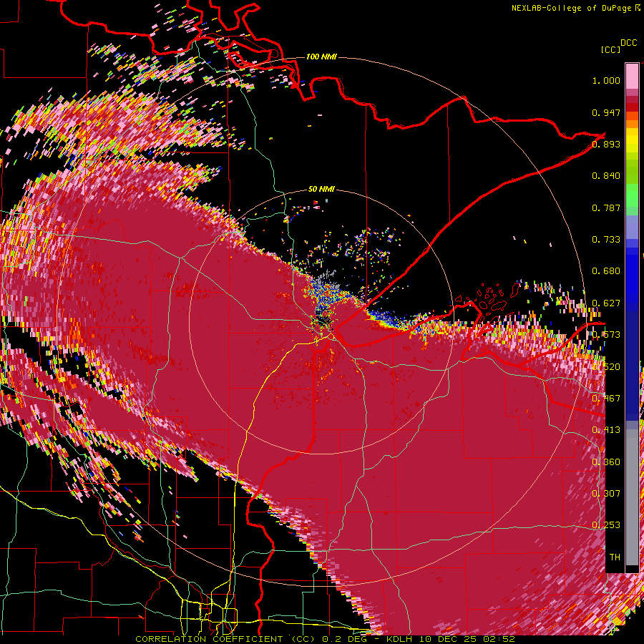This screenshot has height=644, width=644.
Task: Click the 0.253 scale value
Action: 606,525
